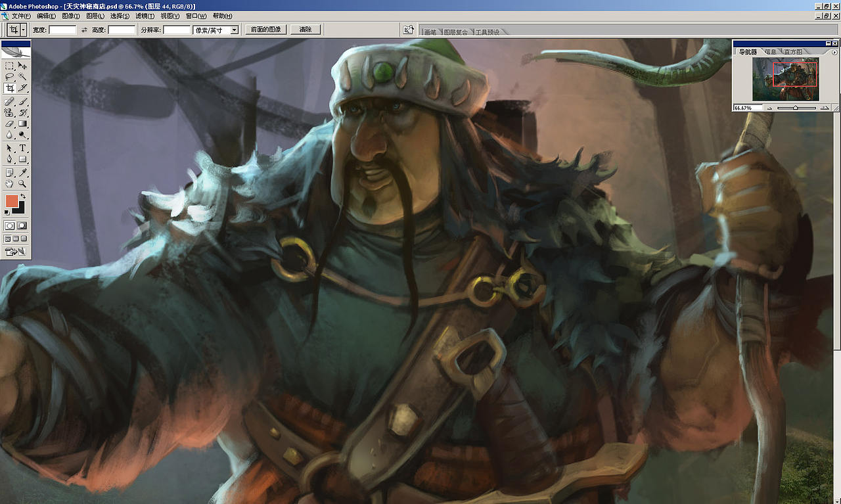Open the Crop tool preset picker arrow

(24, 30)
